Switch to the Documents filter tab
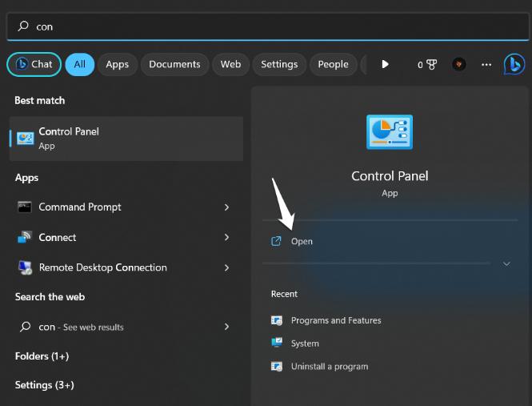 coord(174,64)
